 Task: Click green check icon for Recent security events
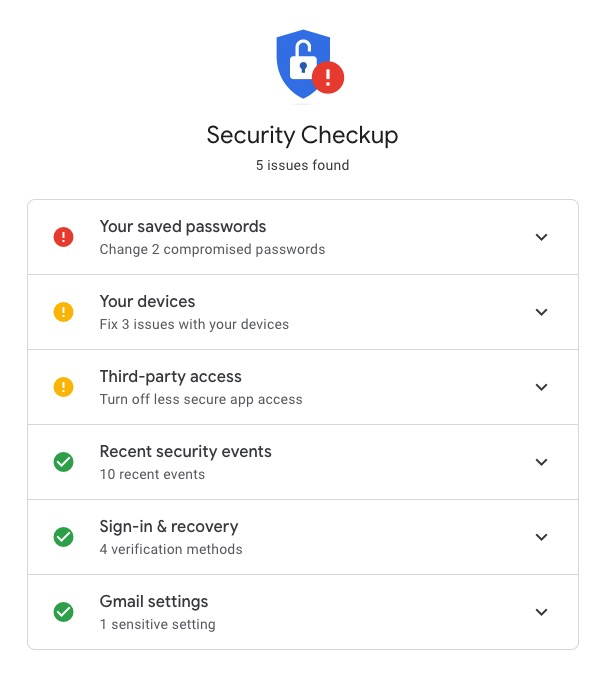64,462
